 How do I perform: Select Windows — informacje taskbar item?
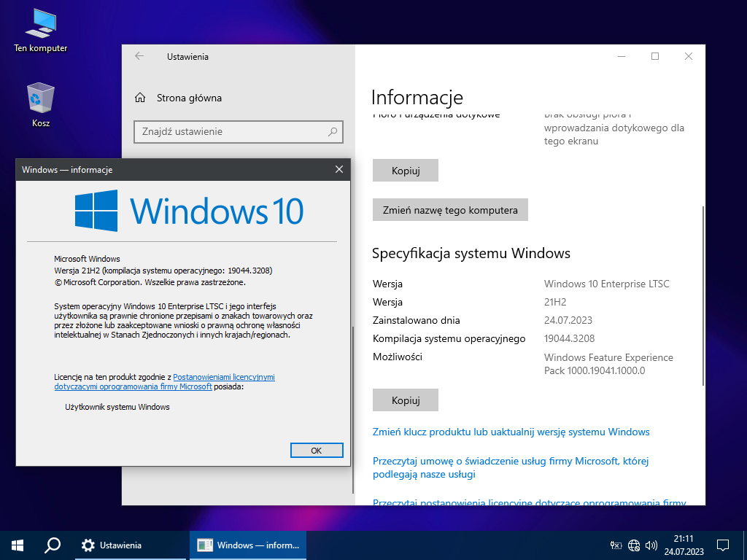(x=248, y=545)
